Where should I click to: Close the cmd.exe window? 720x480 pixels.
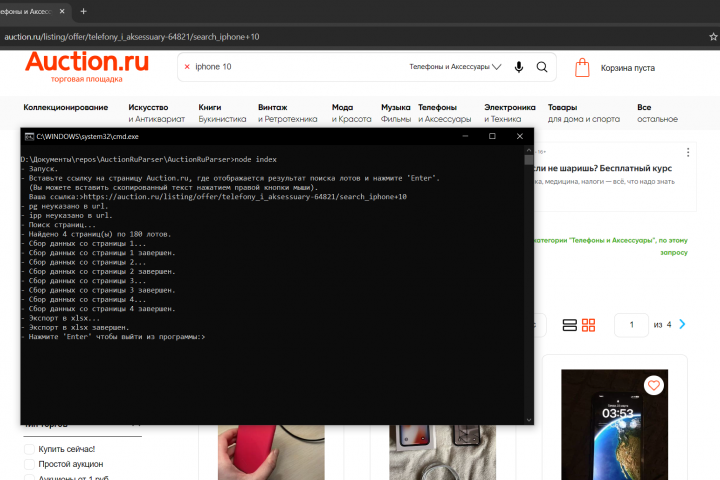click(x=520, y=136)
